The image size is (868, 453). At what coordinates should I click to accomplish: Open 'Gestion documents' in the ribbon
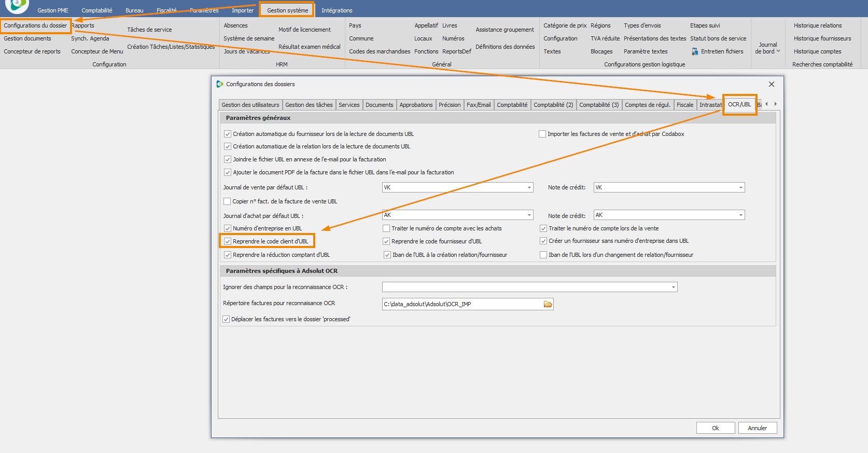(x=27, y=38)
